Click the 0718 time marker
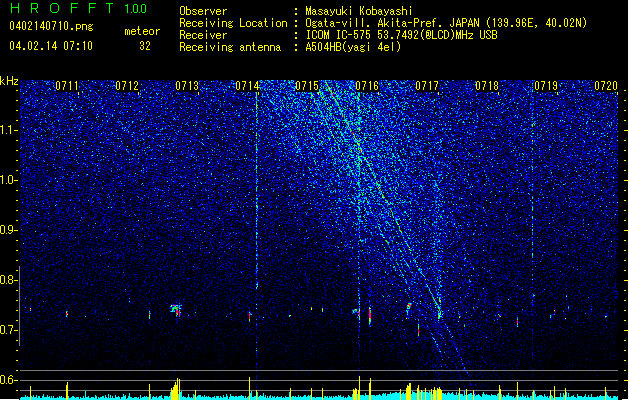The width and height of the screenshot is (629, 400). 487,86
